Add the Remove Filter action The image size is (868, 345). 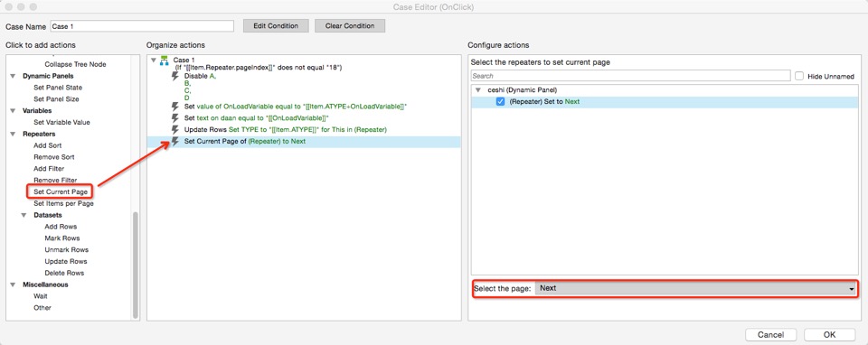55,181
